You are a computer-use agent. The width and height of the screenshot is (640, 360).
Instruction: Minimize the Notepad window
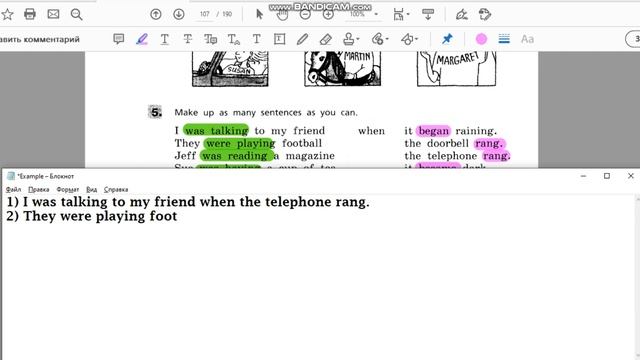tap(583, 176)
